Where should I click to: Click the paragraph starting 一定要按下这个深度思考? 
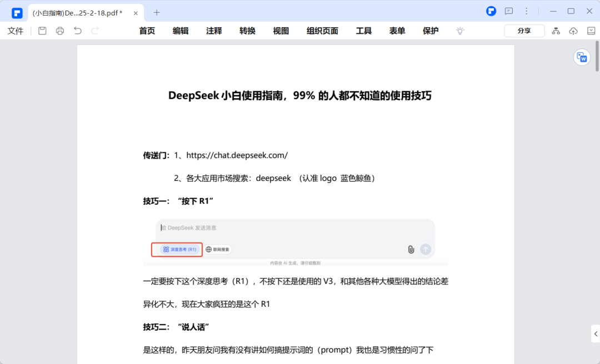tap(296, 281)
